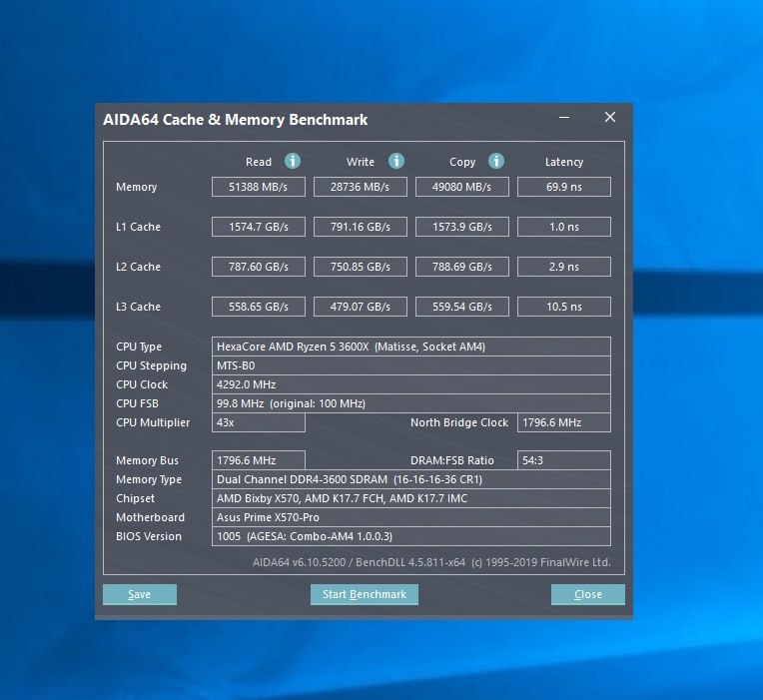Click L1 Cache read 1574.7 GB/s
Viewport: 763px width, 700px height.
259,227
